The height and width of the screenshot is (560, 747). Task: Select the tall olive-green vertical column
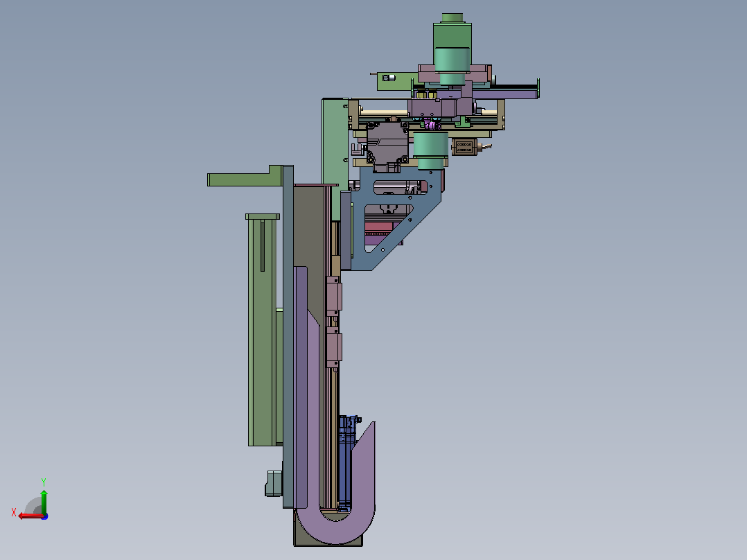tap(262, 330)
